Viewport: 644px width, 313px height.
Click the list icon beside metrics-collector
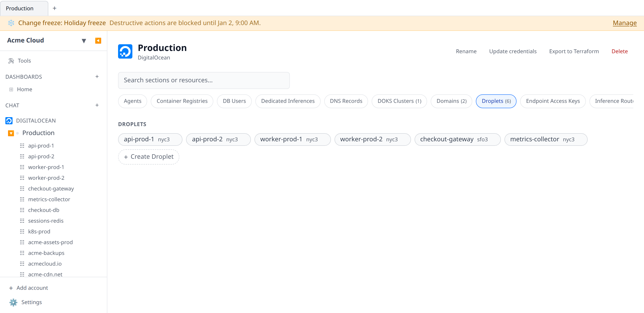(22, 199)
